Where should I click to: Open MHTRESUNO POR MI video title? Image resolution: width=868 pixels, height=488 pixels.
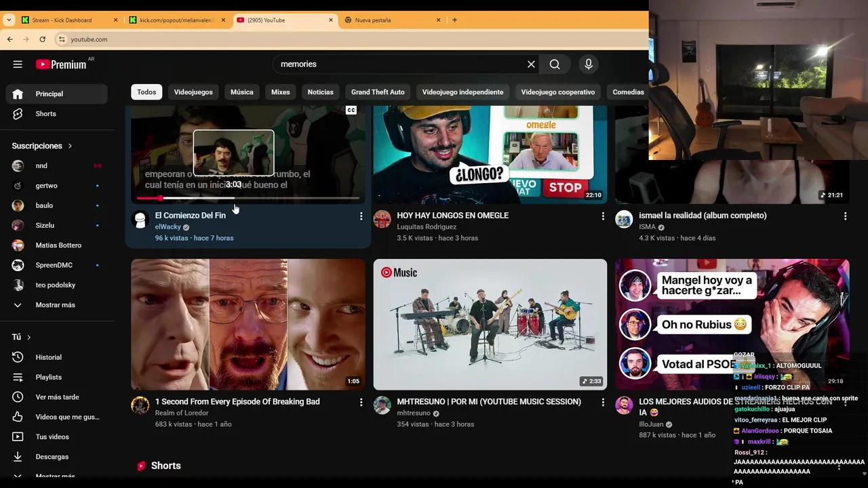click(x=489, y=402)
